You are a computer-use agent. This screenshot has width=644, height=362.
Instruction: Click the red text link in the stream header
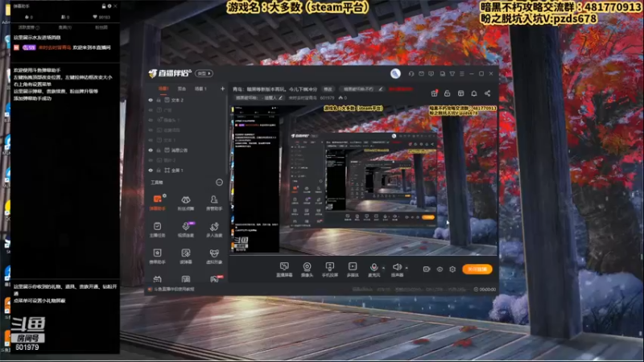(400, 89)
